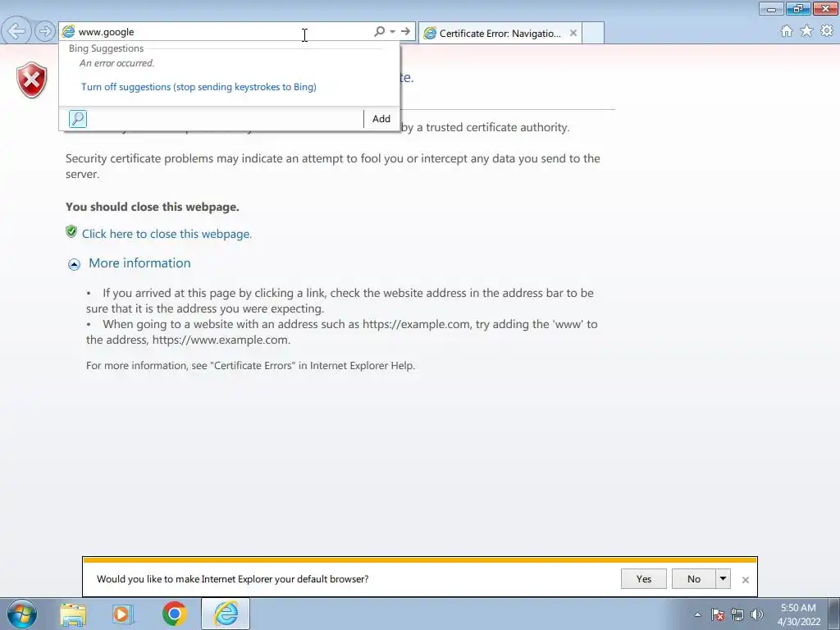
Task: Click the "Bing Suggestions" header text
Action: point(106,48)
